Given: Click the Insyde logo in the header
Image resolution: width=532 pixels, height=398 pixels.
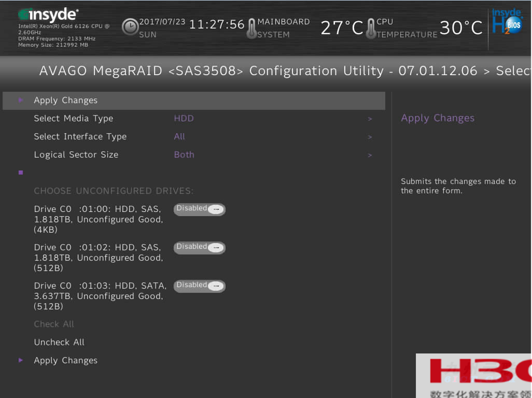Looking at the screenshot, I should click(48, 15).
